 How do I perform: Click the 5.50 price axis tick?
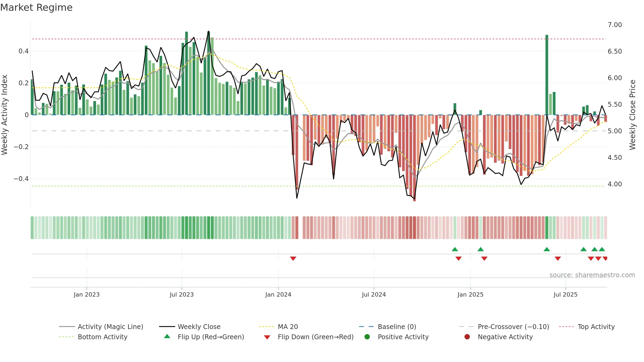click(x=615, y=104)
